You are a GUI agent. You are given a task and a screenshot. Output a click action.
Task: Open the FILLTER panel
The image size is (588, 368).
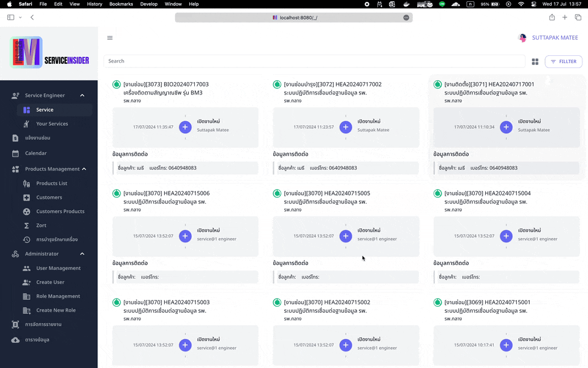click(563, 61)
